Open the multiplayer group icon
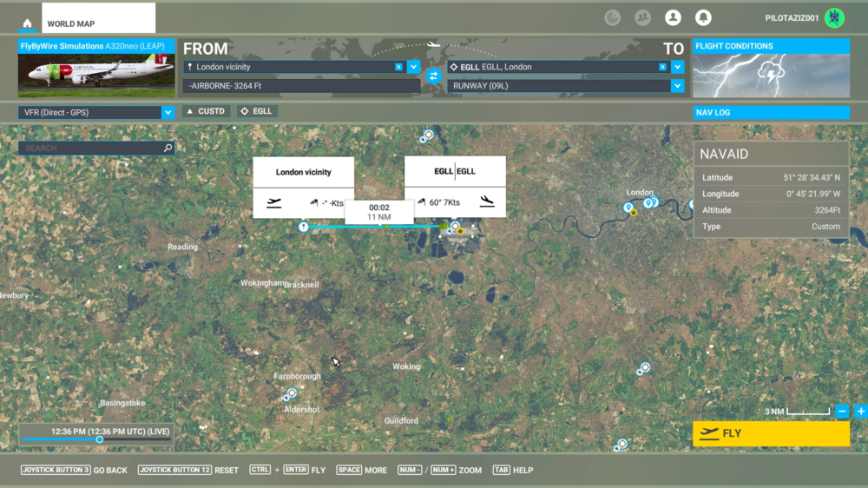 [x=642, y=18]
